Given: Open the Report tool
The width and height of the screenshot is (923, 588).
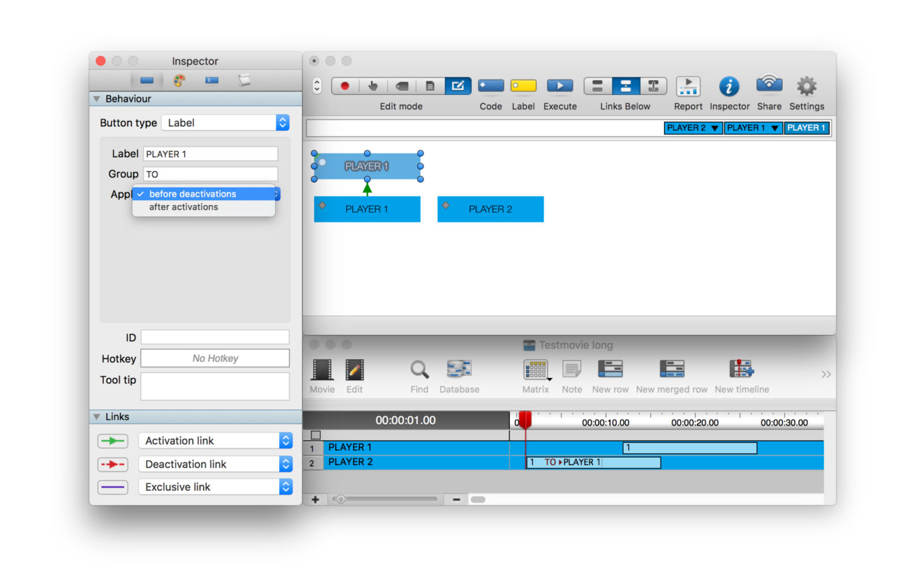Looking at the screenshot, I should (688, 86).
